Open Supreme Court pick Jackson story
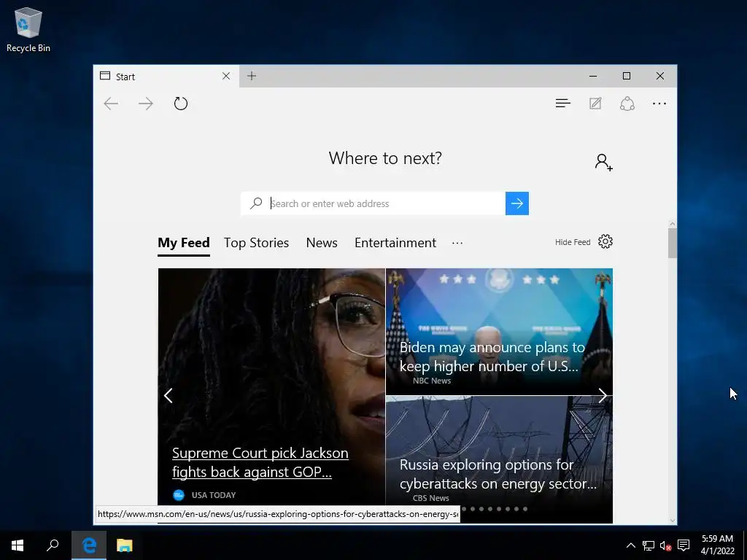The image size is (747, 560). 260,462
